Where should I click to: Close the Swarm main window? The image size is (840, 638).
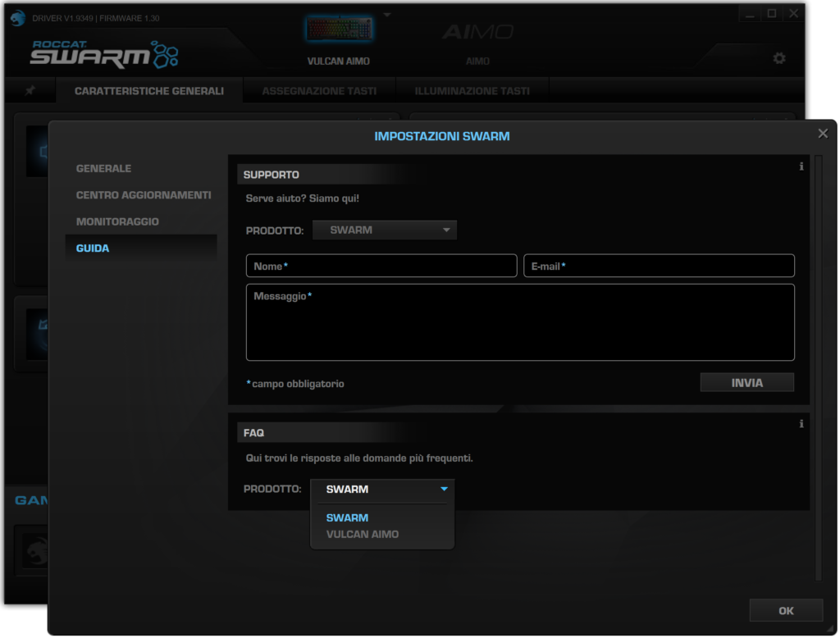click(x=793, y=14)
